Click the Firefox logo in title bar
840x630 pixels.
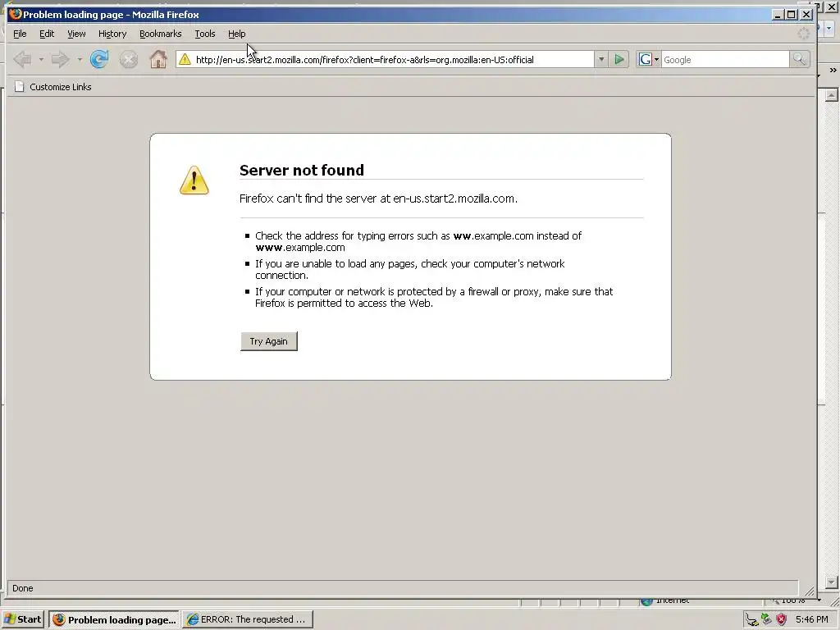coord(15,14)
